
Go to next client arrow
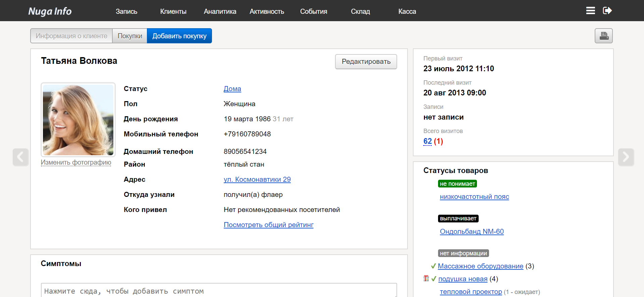[x=626, y=157]
